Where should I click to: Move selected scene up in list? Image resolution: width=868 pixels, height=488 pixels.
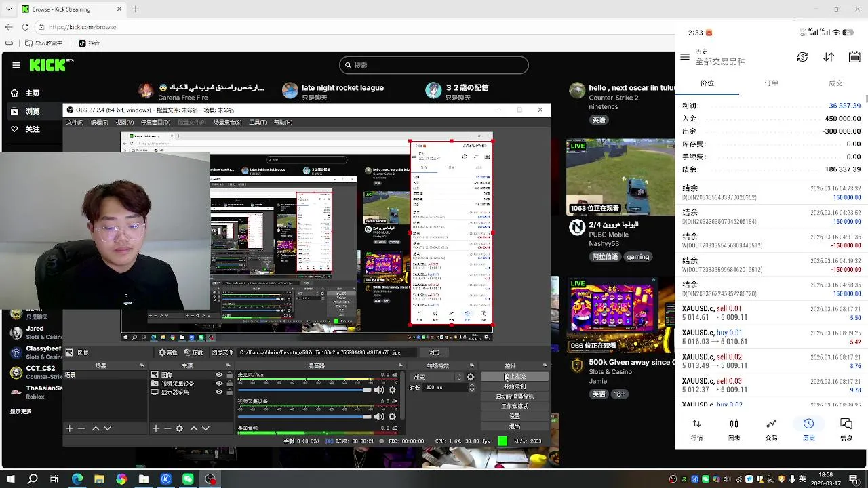coord(96,428)
